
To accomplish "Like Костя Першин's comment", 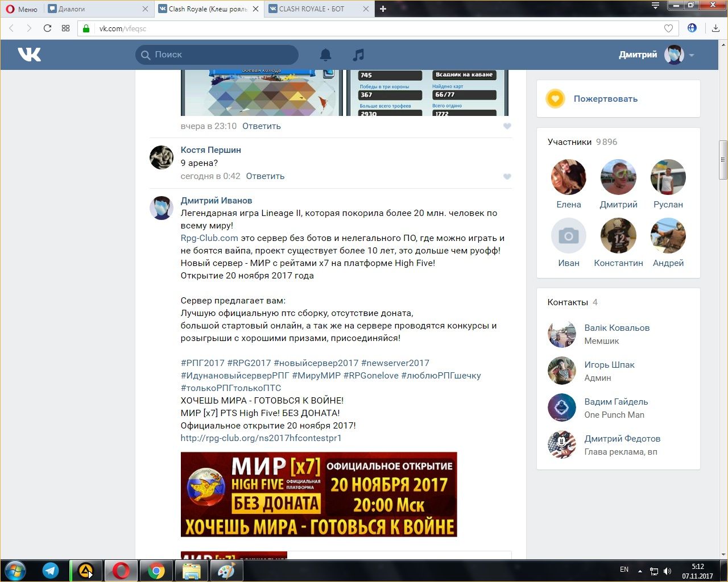I will click(507, 176).
